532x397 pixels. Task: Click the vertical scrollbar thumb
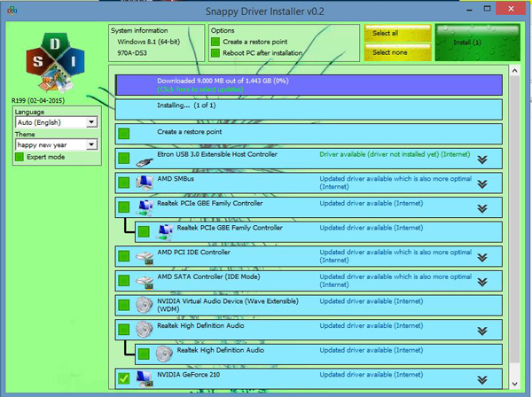click(x=514, y=219)
